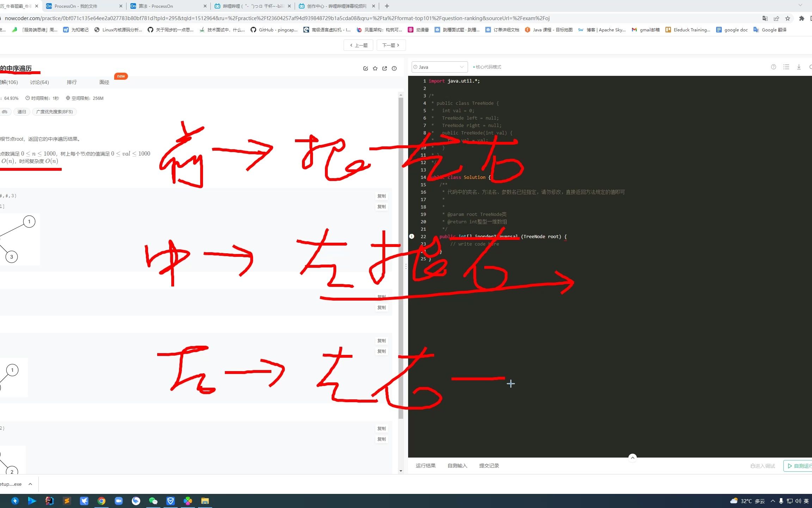
Task: Click the editor list settings icon
Action: pos(786,67)
